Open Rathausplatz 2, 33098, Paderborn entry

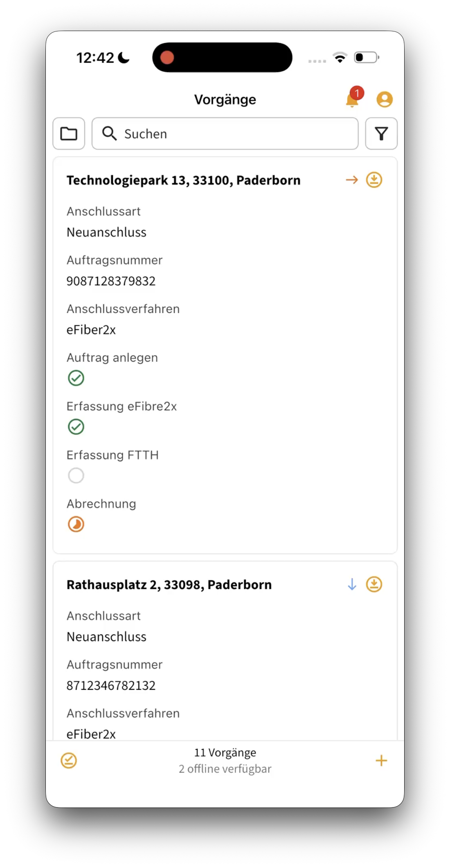click(169, 585)
